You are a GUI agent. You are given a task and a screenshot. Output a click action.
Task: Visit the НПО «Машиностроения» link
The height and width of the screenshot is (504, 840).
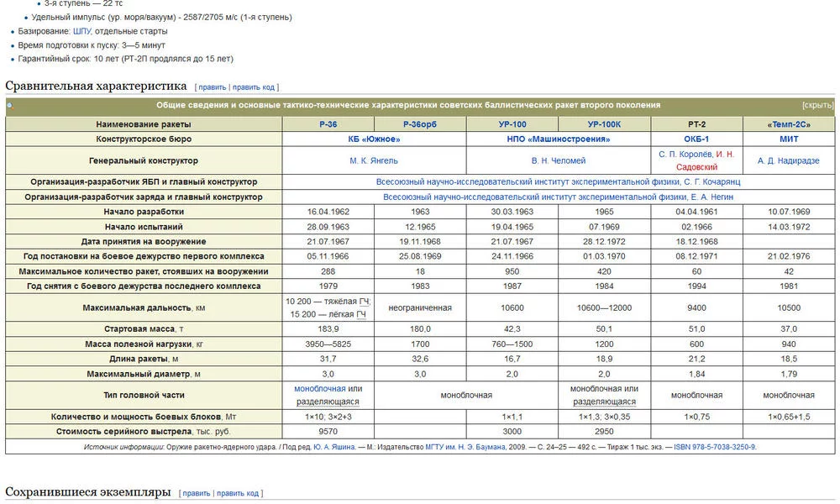coord(558,139)
